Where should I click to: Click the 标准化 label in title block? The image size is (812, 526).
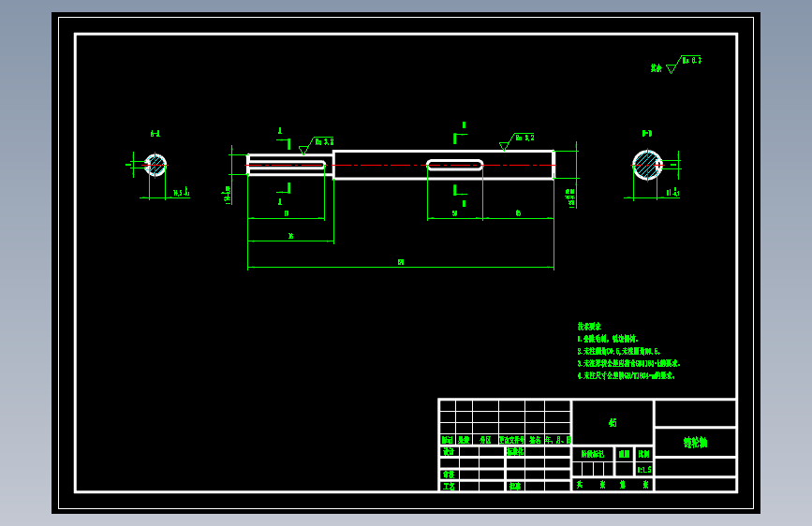coord(515,451)
